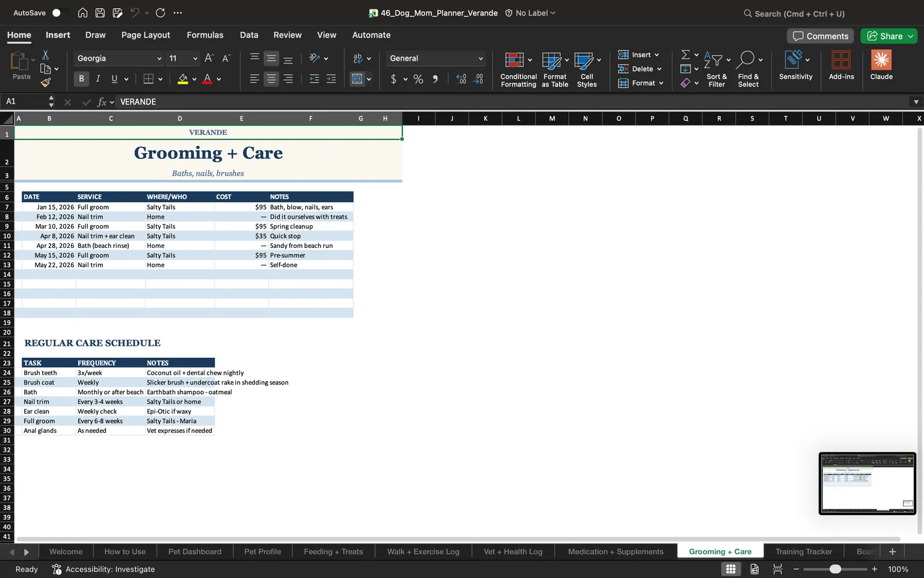Open the Vet + Health Log sheet
Image resolution: width=924 pixels, height=578 pixels.
coord(513,551)
